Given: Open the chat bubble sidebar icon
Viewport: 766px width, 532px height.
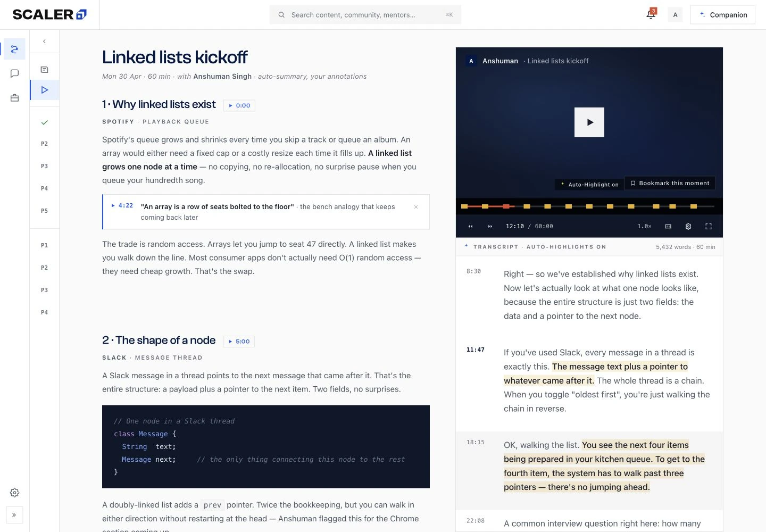Looking at the screenshot, I should pos(14,73).
